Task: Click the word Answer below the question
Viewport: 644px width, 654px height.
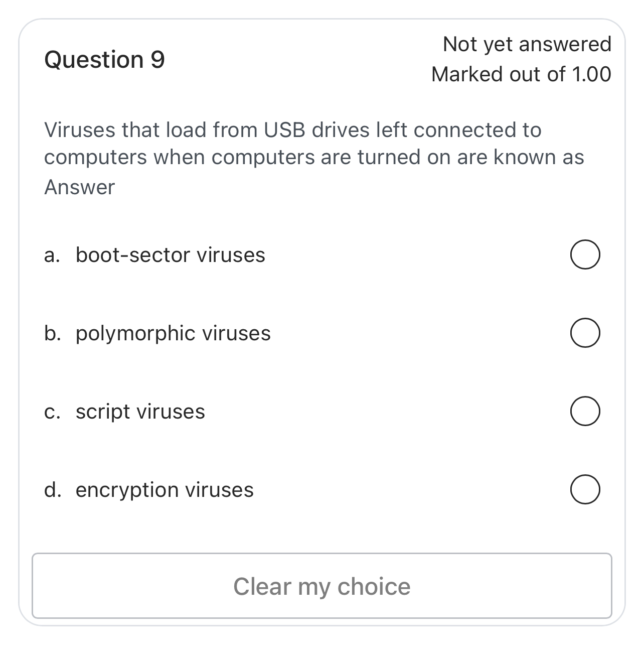Action: (x=79, y=187)
